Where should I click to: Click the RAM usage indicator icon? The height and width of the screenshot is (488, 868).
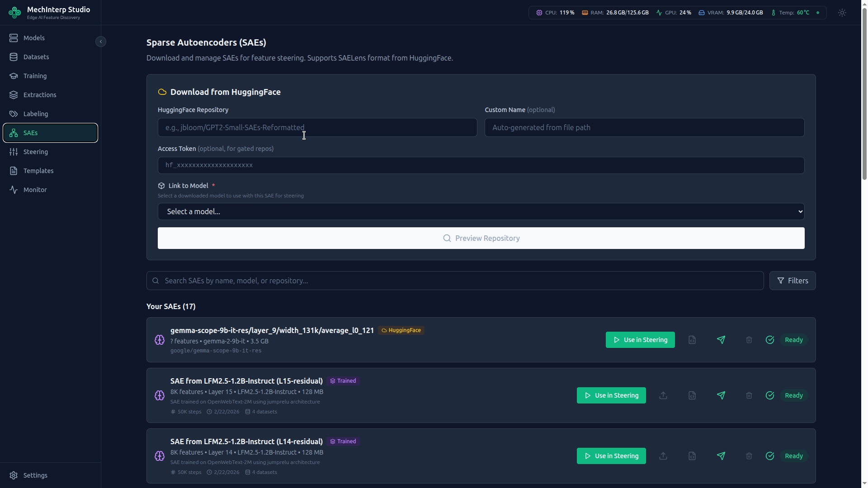pyautogui.click(x=585, y=13)
